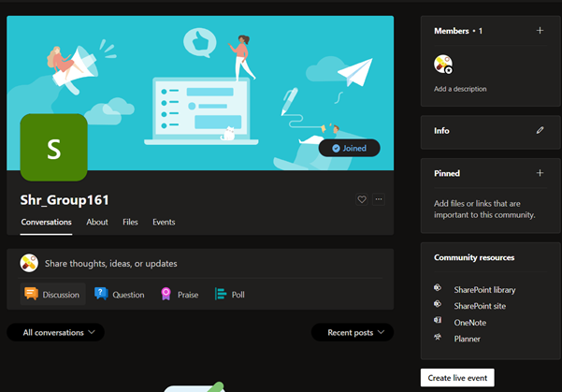562x392 pixels.
Task: Add a member with the plus icon
Action: (x=540, y=31)
